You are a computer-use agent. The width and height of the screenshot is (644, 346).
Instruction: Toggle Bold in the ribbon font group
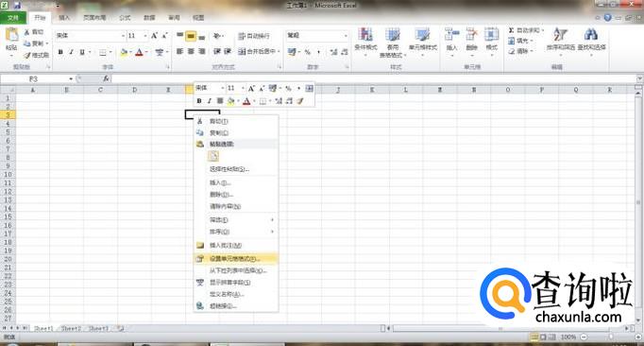coord(60,52)
